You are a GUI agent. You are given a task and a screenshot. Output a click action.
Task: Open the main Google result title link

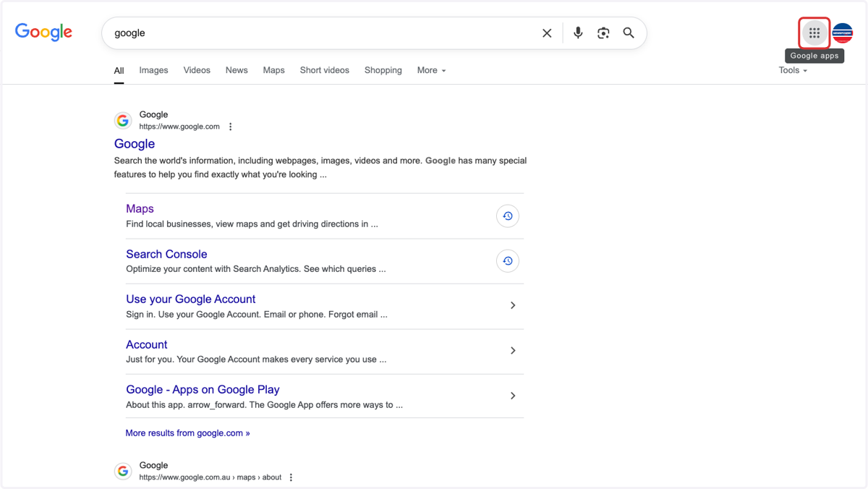(135, 144)
